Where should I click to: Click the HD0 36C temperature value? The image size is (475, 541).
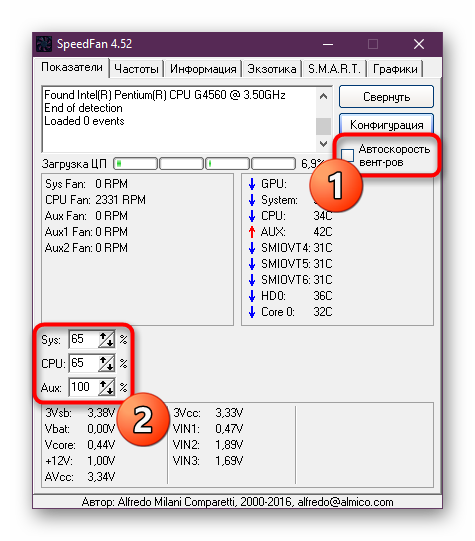pos(323,296)
